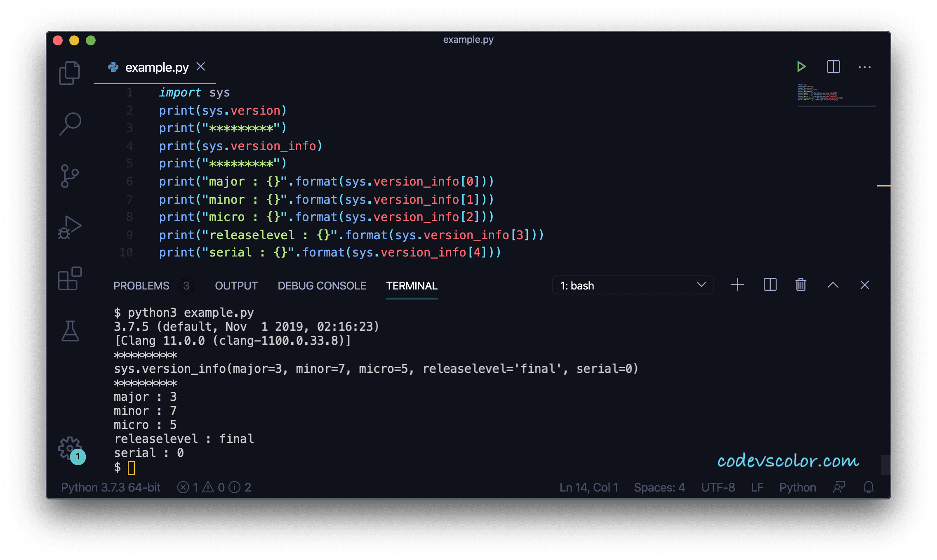Open the Test flask view
Screen dimensions: 937x560
70,331
